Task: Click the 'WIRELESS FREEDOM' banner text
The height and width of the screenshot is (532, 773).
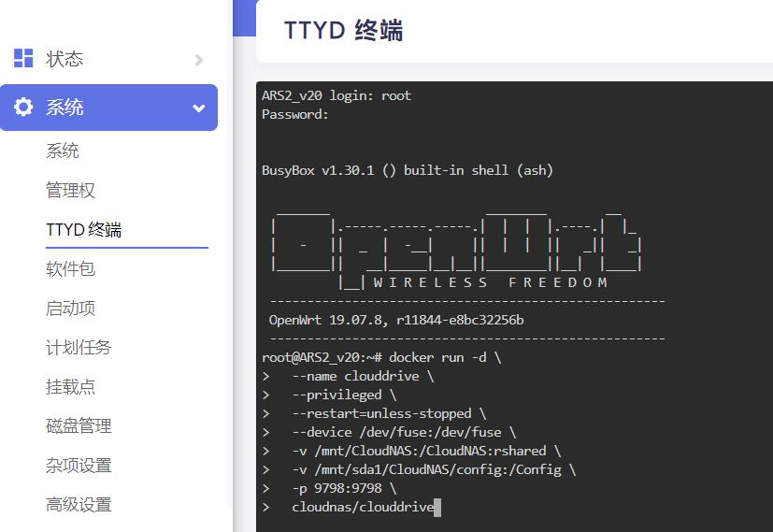Action: coord(490,282)
